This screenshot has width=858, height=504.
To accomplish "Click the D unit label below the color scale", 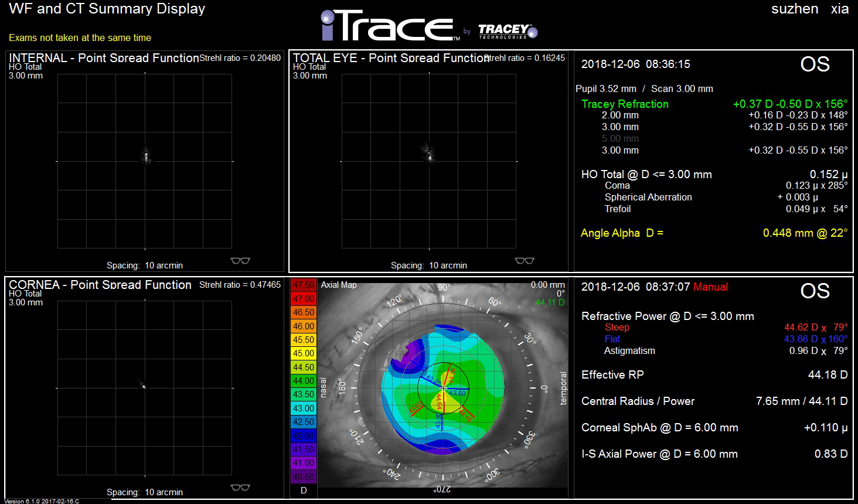I will pyautogui.click(x=304, y=491).
